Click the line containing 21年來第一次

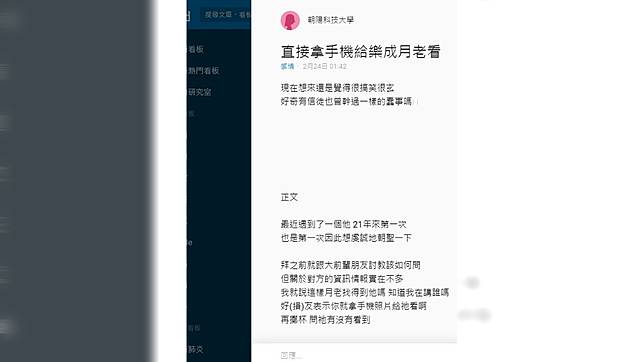click(x=344, y=224)
